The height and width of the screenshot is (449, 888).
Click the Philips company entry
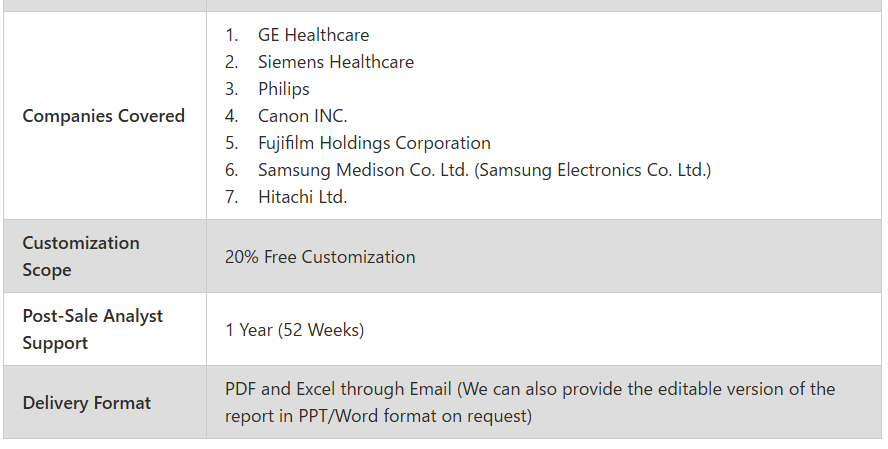[284, 89]
